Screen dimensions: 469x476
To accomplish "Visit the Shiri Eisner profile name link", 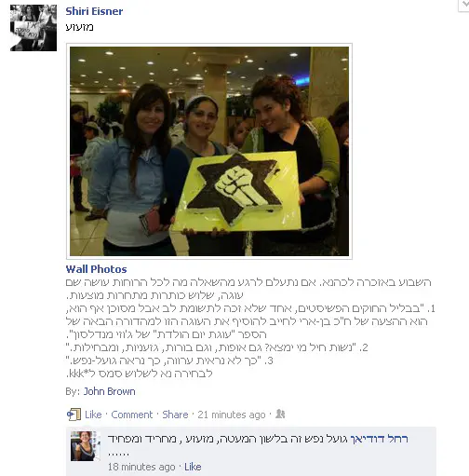I will pos(94,11).
